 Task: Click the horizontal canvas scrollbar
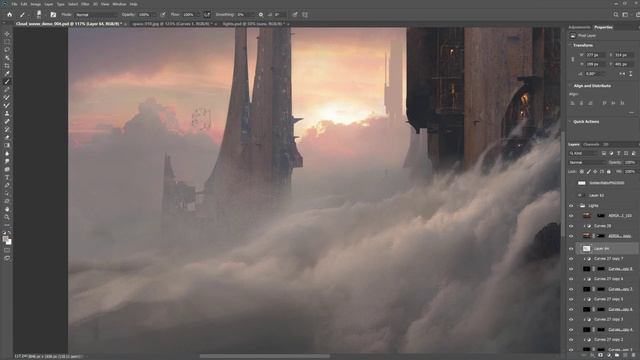(264, 356)
